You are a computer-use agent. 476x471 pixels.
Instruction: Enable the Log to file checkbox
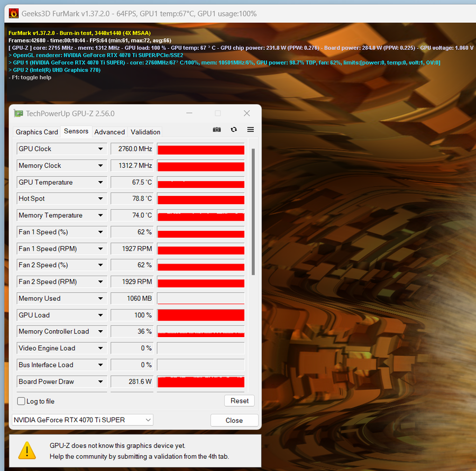click(x=21, y=401)
